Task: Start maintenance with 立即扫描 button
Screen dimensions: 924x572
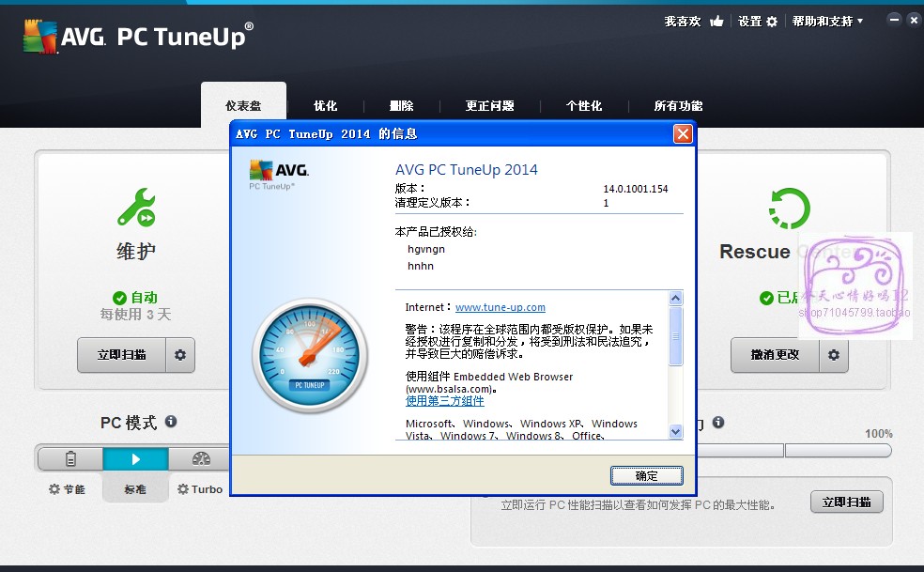Action: coord(121,354)
